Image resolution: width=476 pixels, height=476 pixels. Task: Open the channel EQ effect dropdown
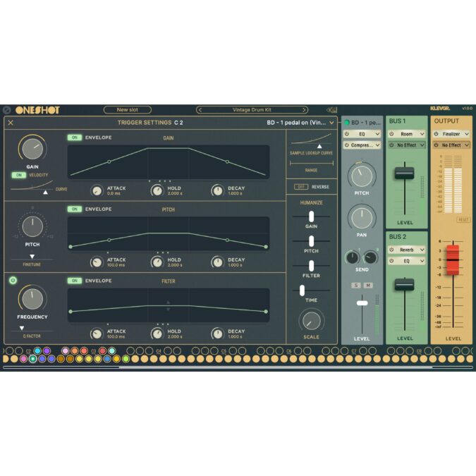tap(377, 134)
